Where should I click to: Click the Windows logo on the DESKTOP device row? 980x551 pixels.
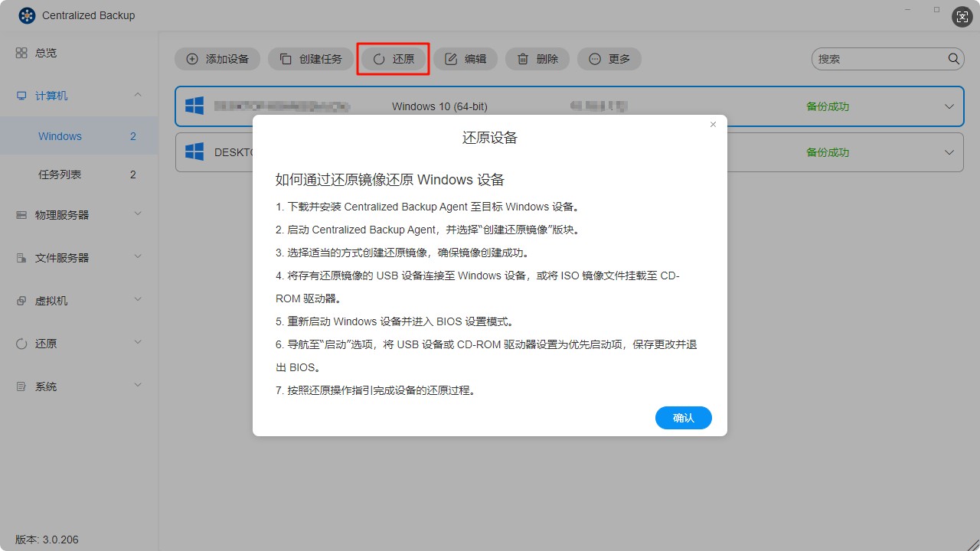click(x=194, y=152)
